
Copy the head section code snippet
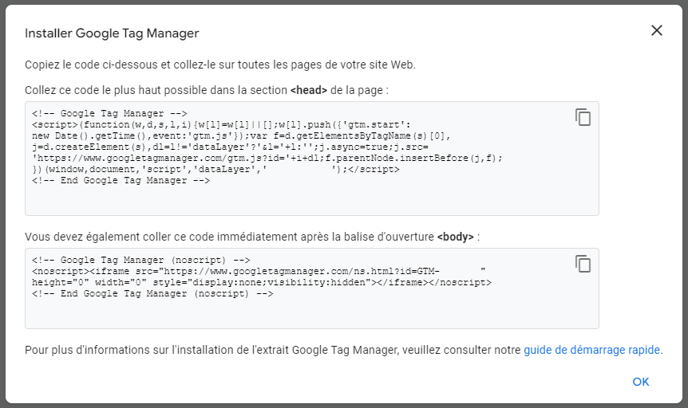(583, 117)
